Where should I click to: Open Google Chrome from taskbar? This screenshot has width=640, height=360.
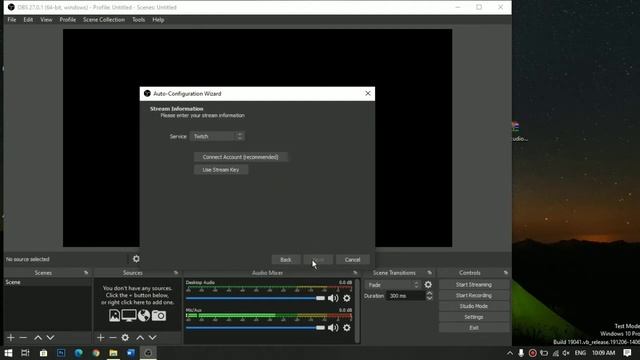tap(96, 353)
